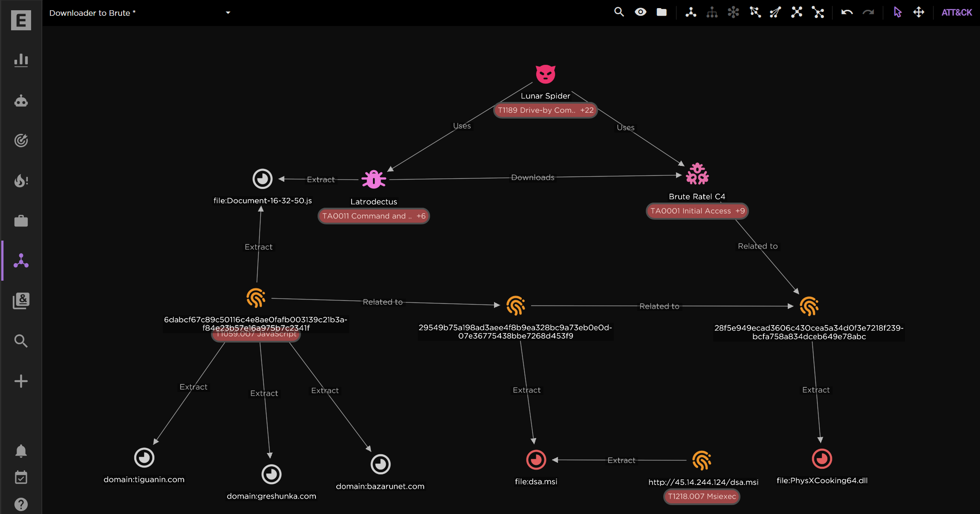Open the ATT&CK view

pyautogui.click(x=956, y=12)
